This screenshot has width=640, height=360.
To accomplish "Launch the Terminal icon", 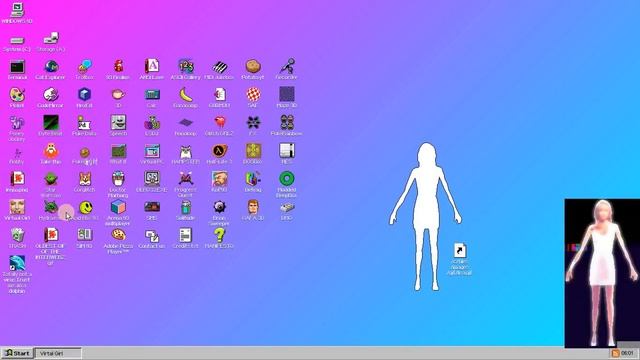I will click(17, 66).
